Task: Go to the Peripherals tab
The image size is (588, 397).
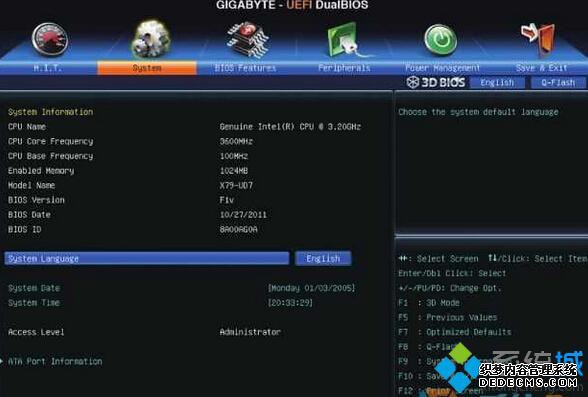Action: click(344, 68)
